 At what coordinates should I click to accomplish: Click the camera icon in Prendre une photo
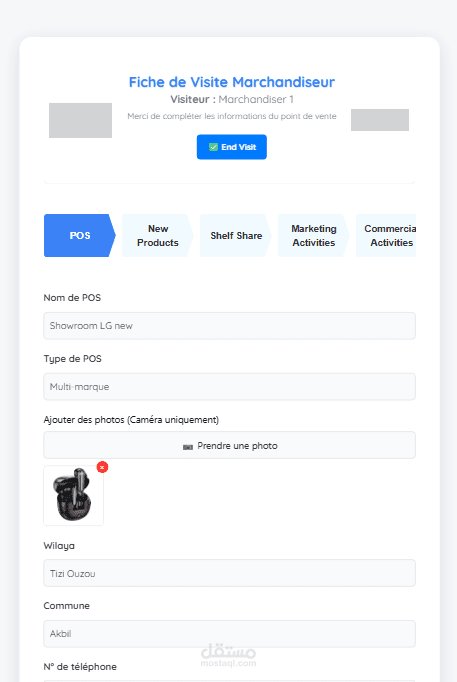click(188, 447)
